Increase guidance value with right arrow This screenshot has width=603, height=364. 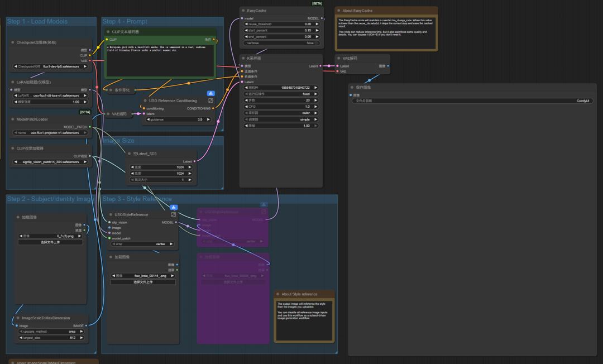[x=208, y=119]
